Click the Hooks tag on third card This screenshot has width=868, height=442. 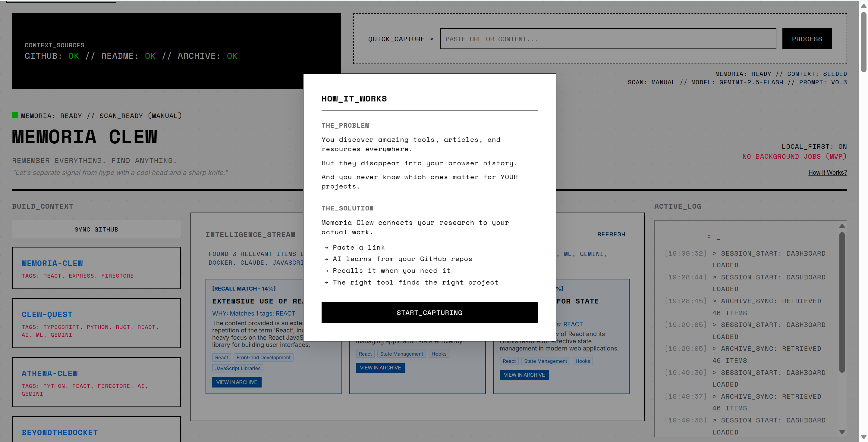click(x=582, y=361)
